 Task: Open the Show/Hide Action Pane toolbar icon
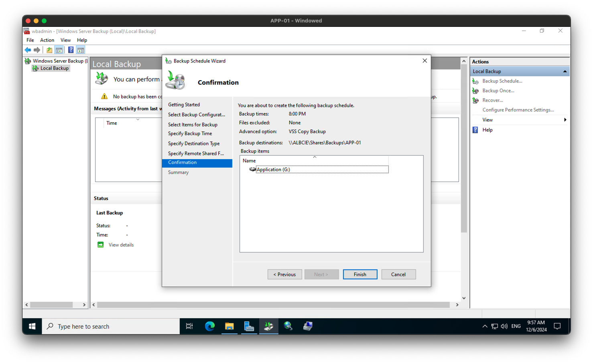click(x=81, y=50)
